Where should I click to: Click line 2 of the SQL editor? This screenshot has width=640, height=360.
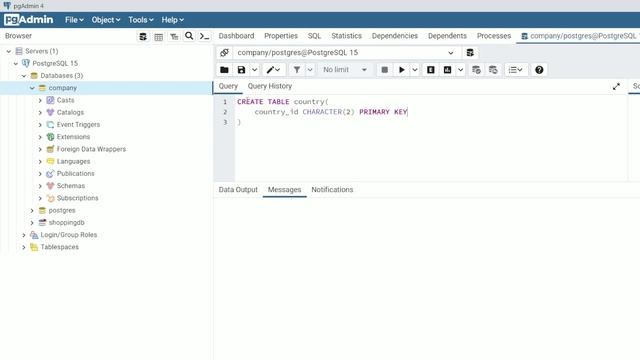click(331, 112)
